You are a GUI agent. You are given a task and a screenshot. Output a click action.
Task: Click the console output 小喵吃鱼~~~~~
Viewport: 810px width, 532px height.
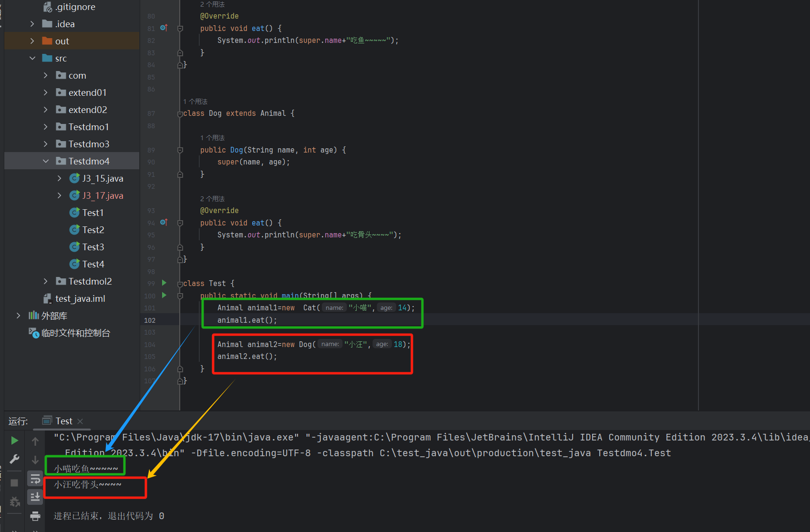(86, 469)
